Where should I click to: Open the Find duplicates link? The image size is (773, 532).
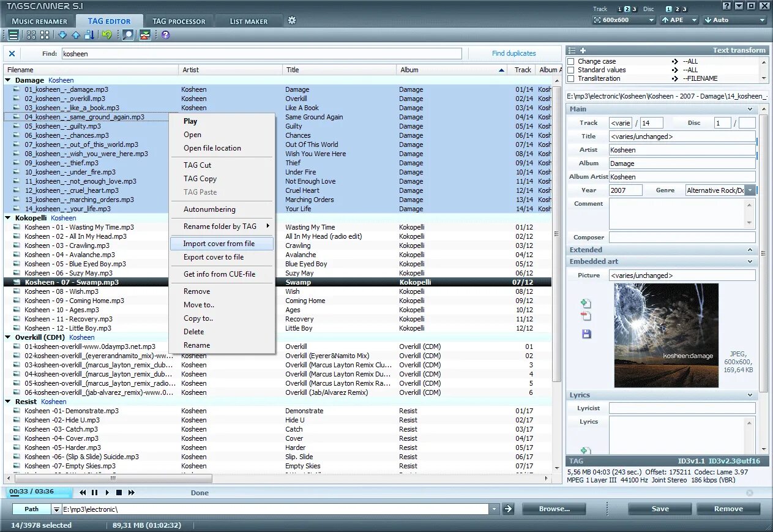(514, 54)
